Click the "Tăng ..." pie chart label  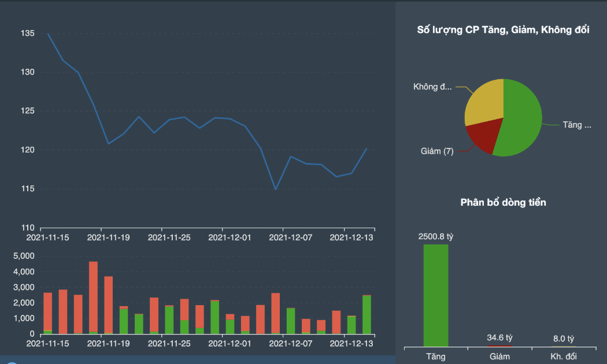coord(577,125)
